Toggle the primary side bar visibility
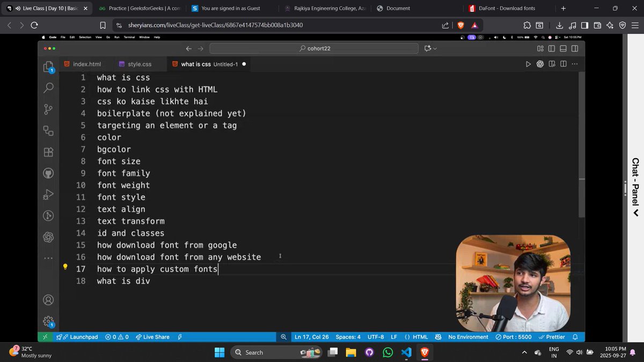Viewport: 644px width, 362px height. click(x=552, y=48)
